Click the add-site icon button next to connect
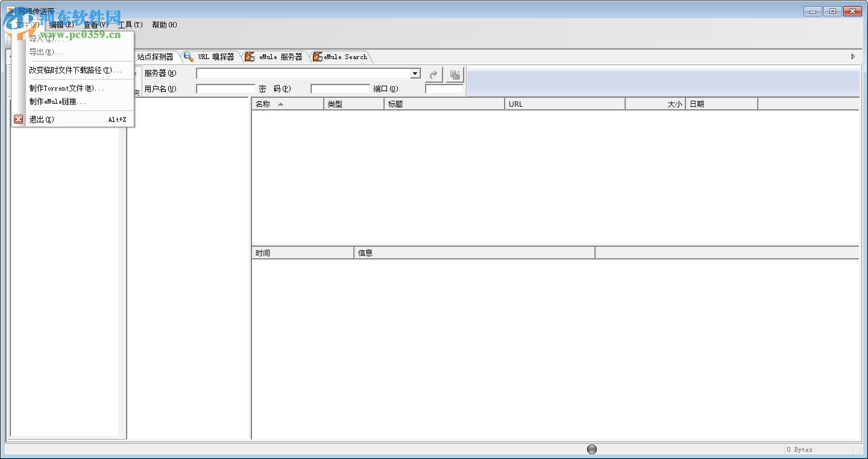The image size is (868, 459). point(455,75)
